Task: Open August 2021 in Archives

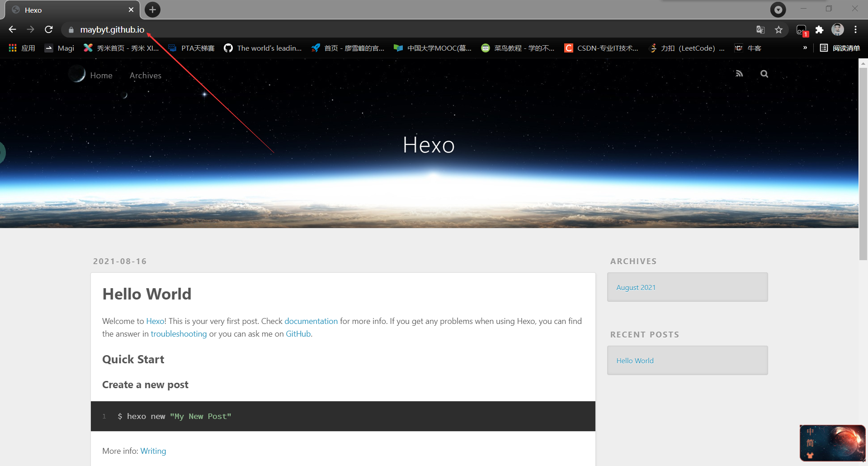Action: (x=636, y=287)
